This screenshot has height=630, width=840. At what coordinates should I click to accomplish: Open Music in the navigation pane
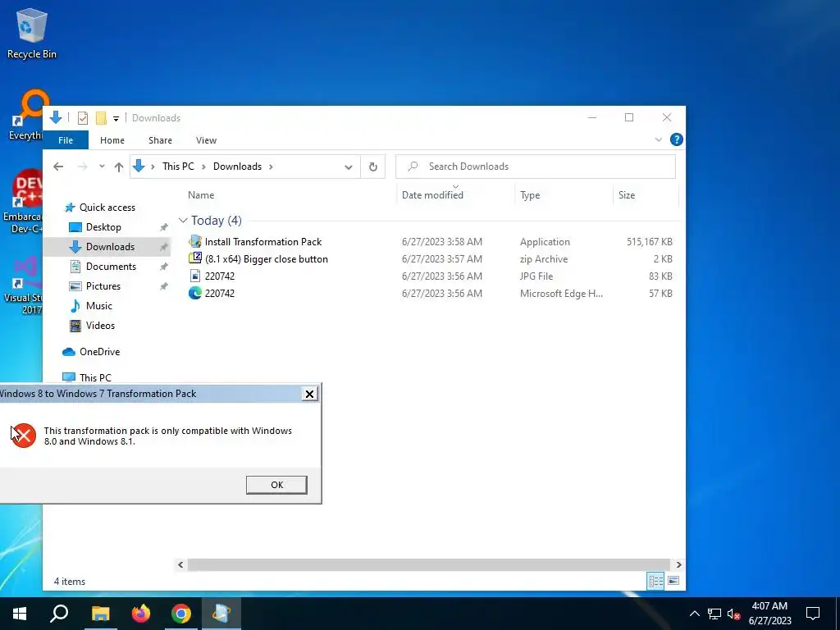[99, 306]
